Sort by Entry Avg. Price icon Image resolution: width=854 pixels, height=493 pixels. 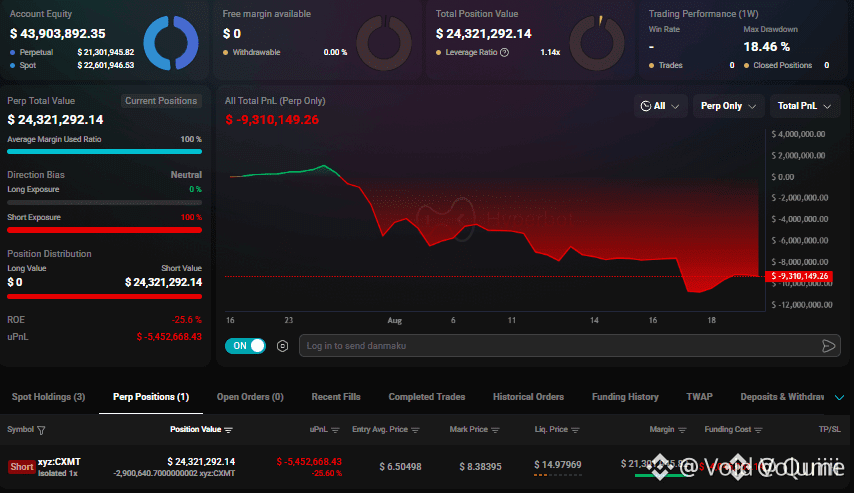click(x=416, y=430)
